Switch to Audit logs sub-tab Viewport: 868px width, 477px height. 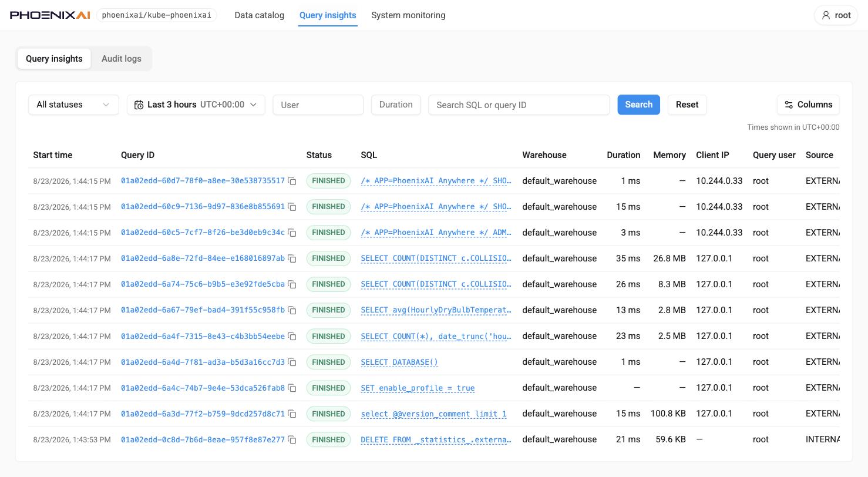(x=122, y=59)
